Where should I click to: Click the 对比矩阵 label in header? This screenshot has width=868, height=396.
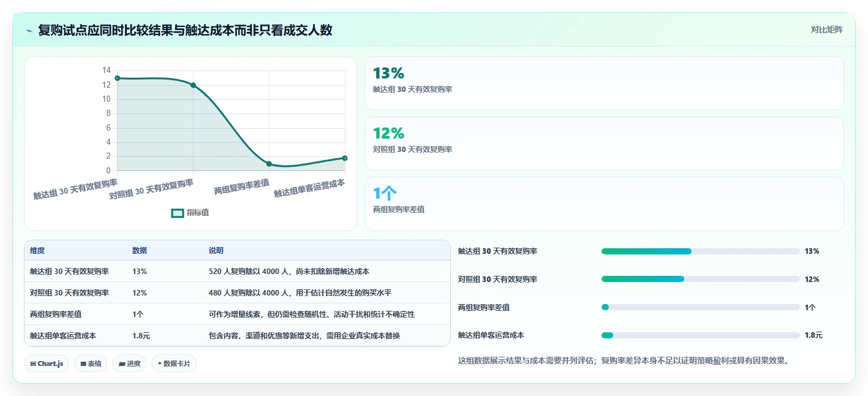[x=826, y=29]
